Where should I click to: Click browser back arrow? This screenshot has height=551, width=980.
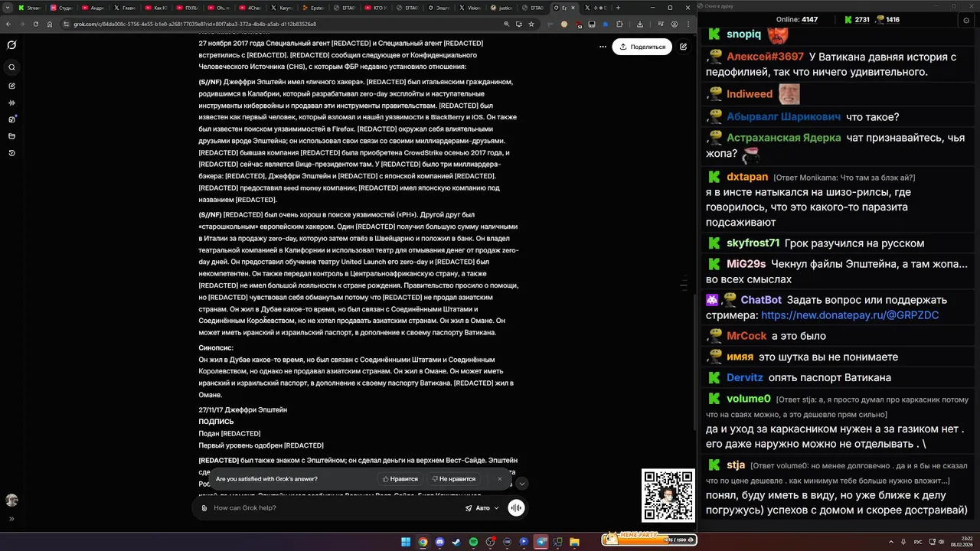click(x=8, y=24)
